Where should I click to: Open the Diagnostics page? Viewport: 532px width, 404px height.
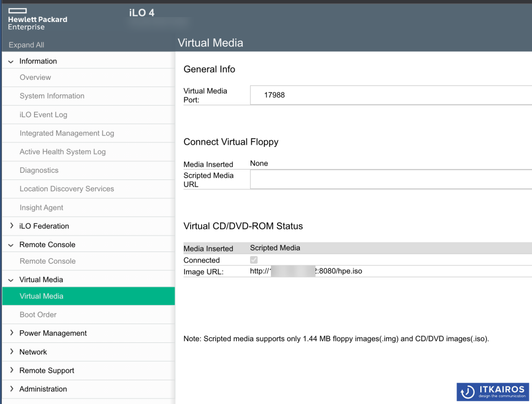click(x=39, y=170)
